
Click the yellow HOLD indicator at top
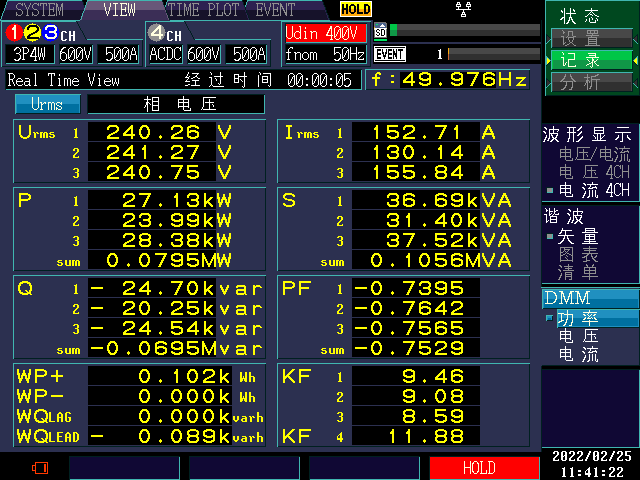point(355,9)
